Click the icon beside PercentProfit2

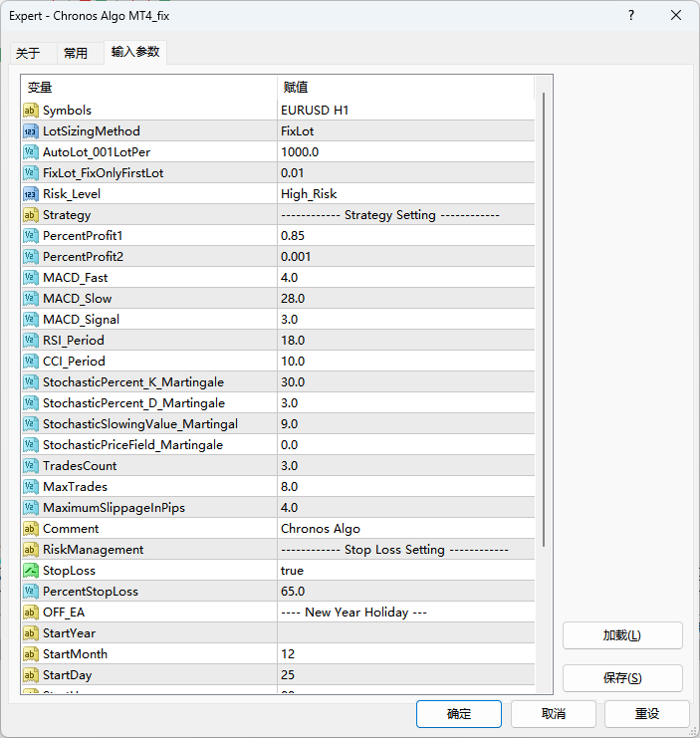point(31,257)
